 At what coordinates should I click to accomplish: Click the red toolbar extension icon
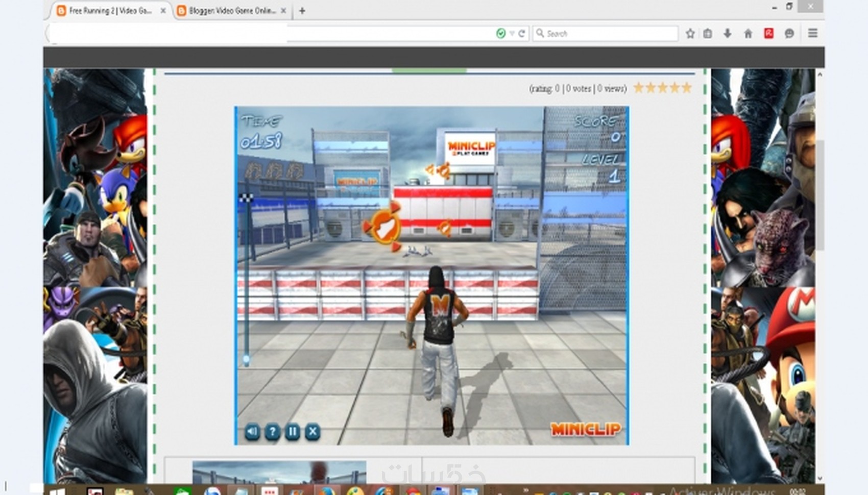click(769, 34)
